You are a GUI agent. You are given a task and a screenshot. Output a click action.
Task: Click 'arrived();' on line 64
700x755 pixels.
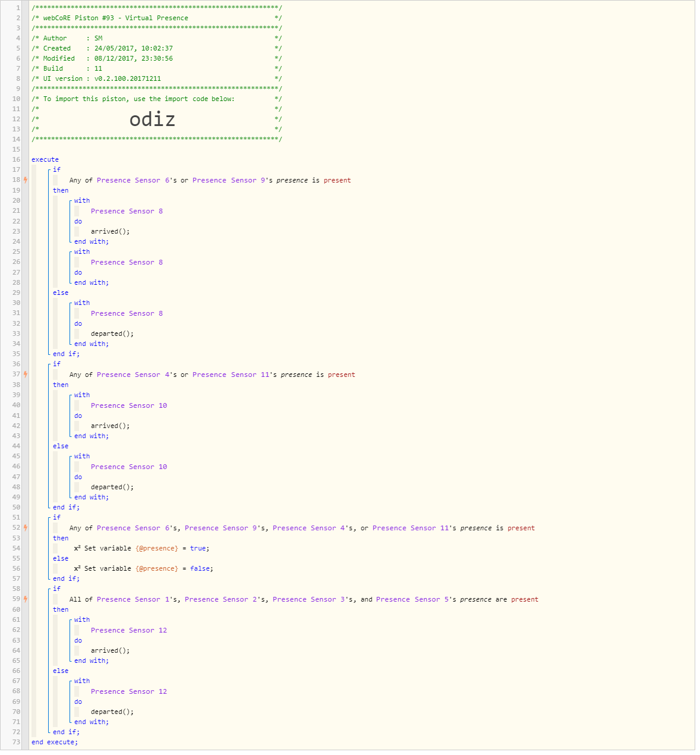110,650
